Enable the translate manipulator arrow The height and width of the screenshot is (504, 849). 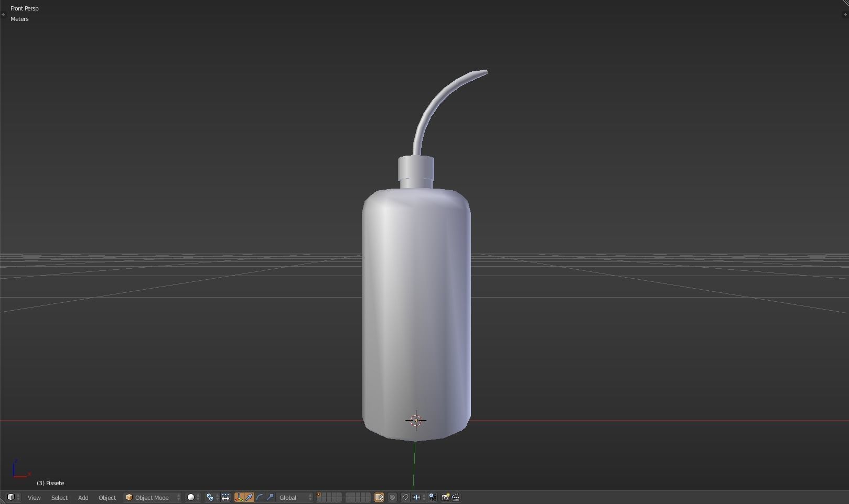pos(249,497)
